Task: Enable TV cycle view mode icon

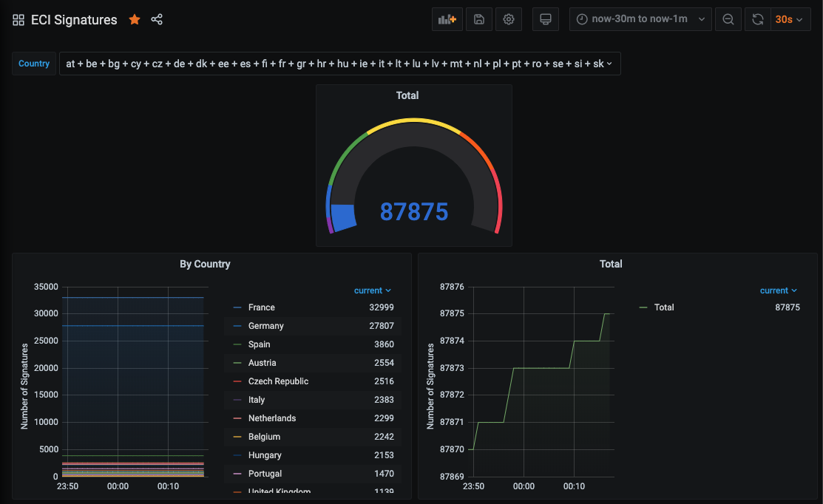Action: [x=545, y=19]
